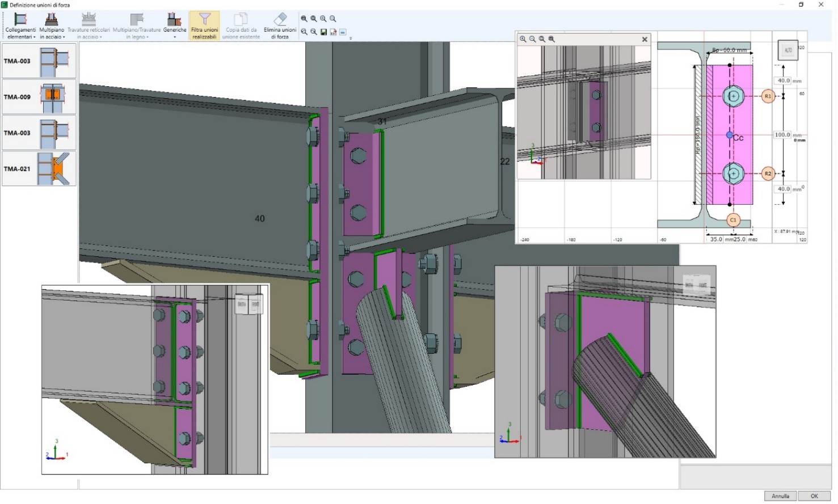Zoom in using the preview panel magnifier
Image resolution: width=838 pixels, height=504 pixels.
point(523,39)
